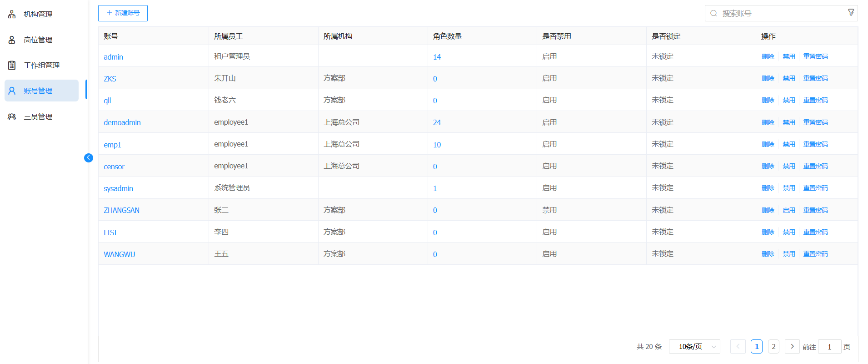868x364 pixels.
Task: Disable the admin account via 禁用
Action: coord(788,56)
